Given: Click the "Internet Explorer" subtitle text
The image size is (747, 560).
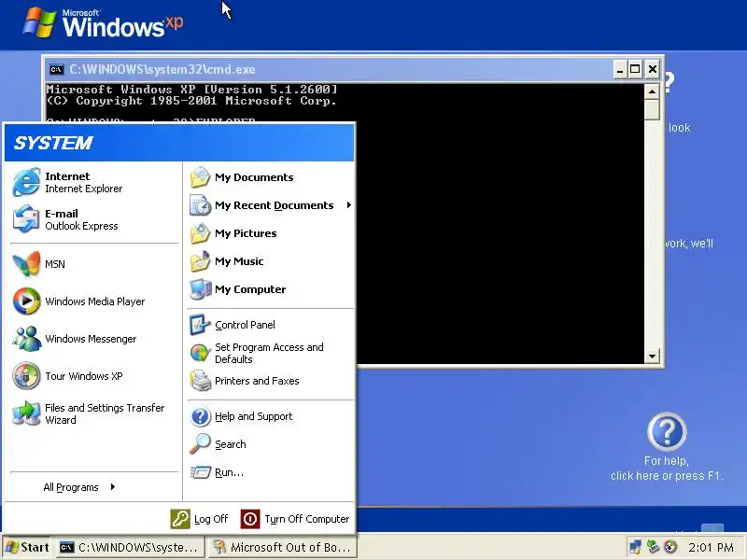Looking at the screenshot, I should coord(83,189).
